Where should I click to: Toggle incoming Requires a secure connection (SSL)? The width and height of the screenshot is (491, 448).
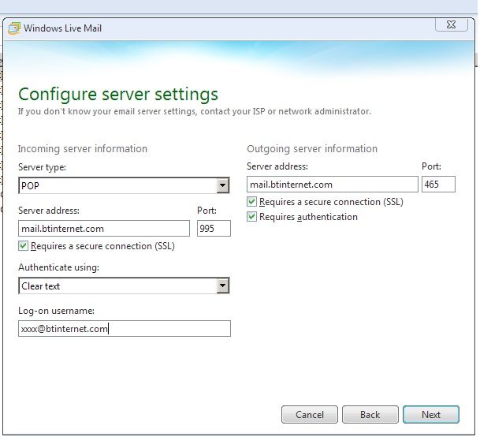(x=23, y=246)
